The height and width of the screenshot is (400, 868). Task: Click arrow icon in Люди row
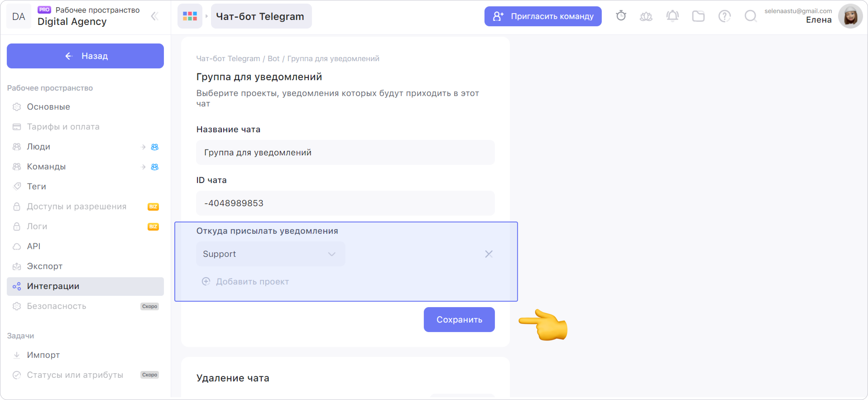pos(143,147)
